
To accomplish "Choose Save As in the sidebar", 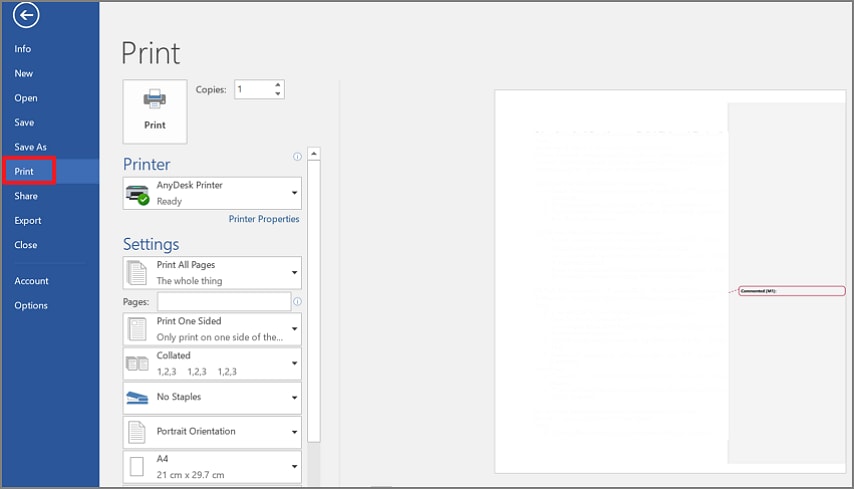I will (30, 147).
